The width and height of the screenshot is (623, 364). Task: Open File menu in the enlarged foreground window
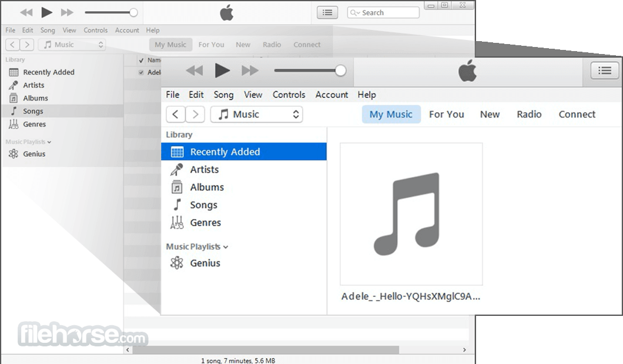click(172, 95)
